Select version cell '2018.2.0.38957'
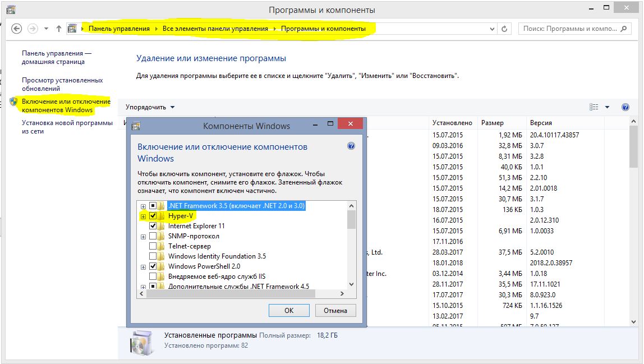644x364 pixels. tap(551, 263)
